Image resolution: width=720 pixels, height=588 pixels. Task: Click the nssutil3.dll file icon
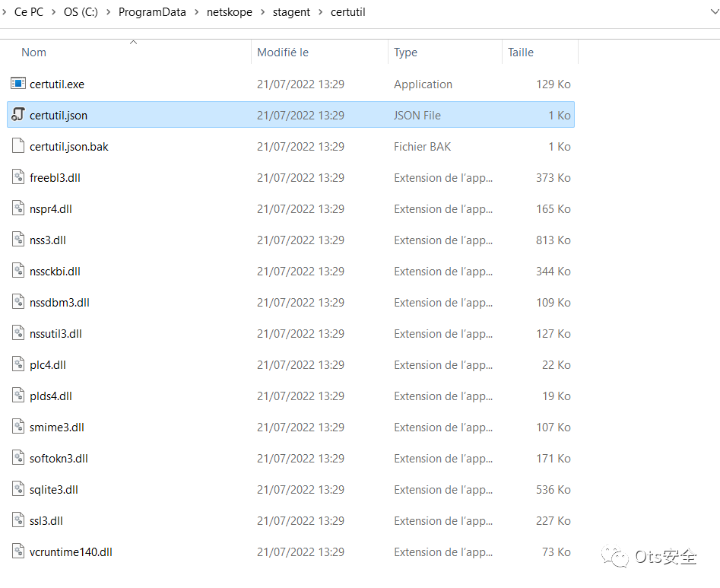(x=18, y=333)
